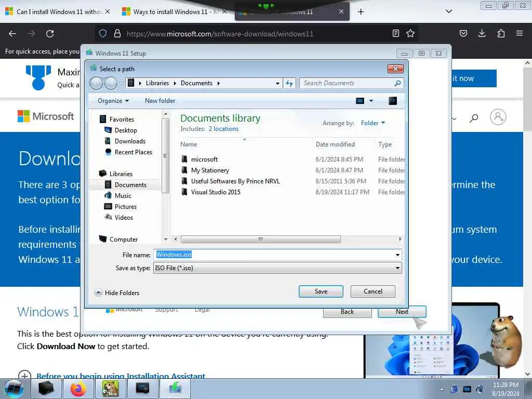
Task: Create a New folder from the toolbar
Action: click(x=160, y=101)
